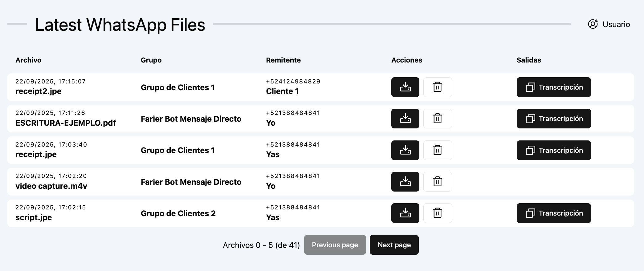Show Transcripción for script.jpe

(553, 213)
